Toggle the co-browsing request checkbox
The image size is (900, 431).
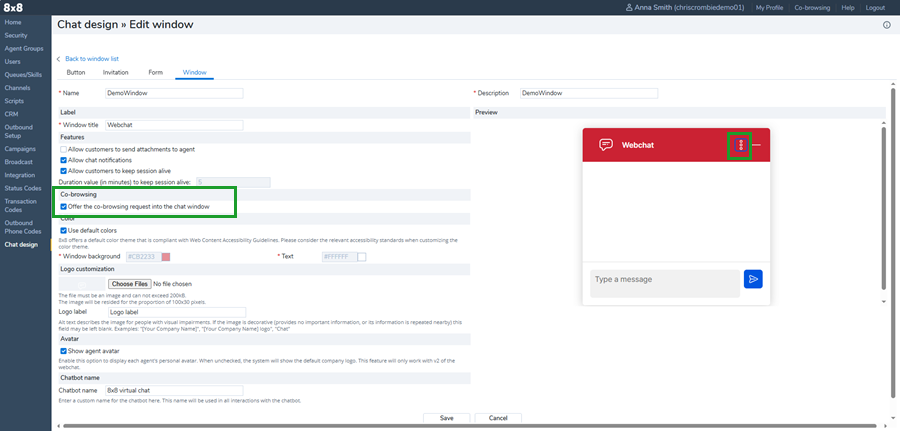[64, 206]
